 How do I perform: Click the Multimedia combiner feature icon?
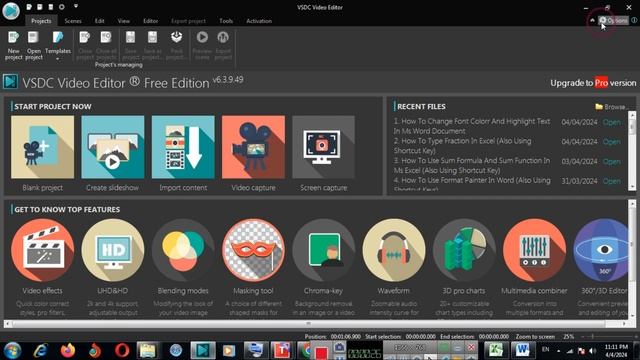click(534, 250)
